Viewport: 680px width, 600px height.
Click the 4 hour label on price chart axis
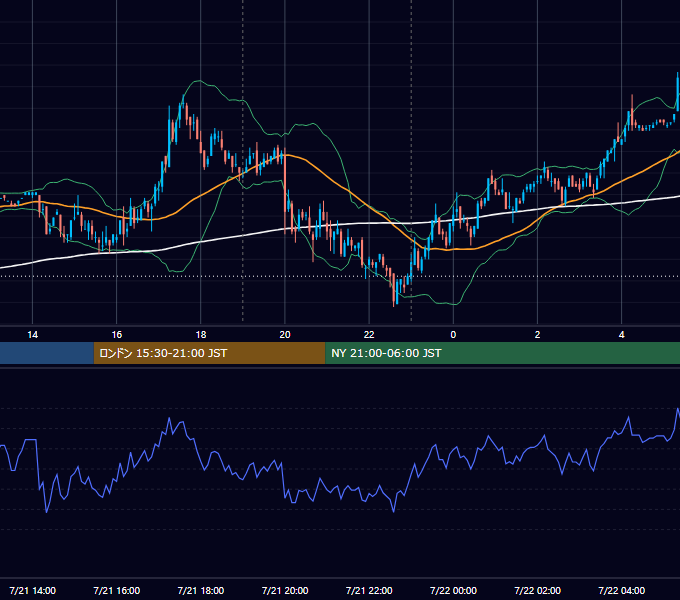coord(621,335)
